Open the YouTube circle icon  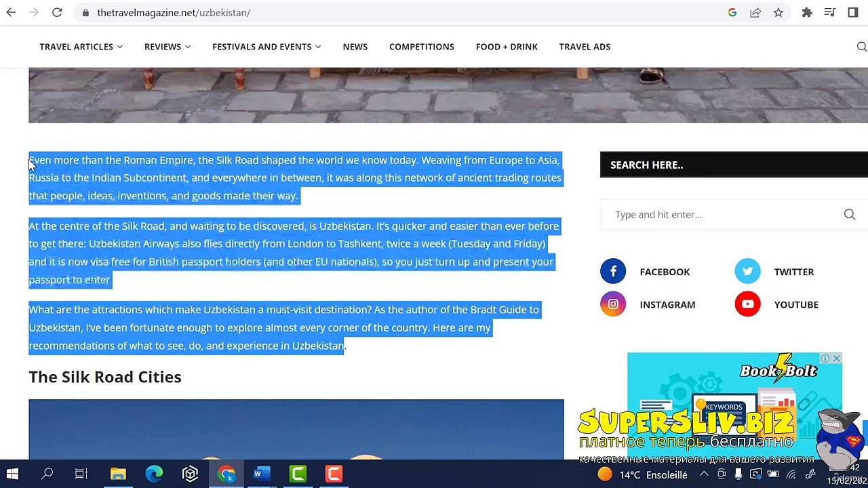pos(747,304)
